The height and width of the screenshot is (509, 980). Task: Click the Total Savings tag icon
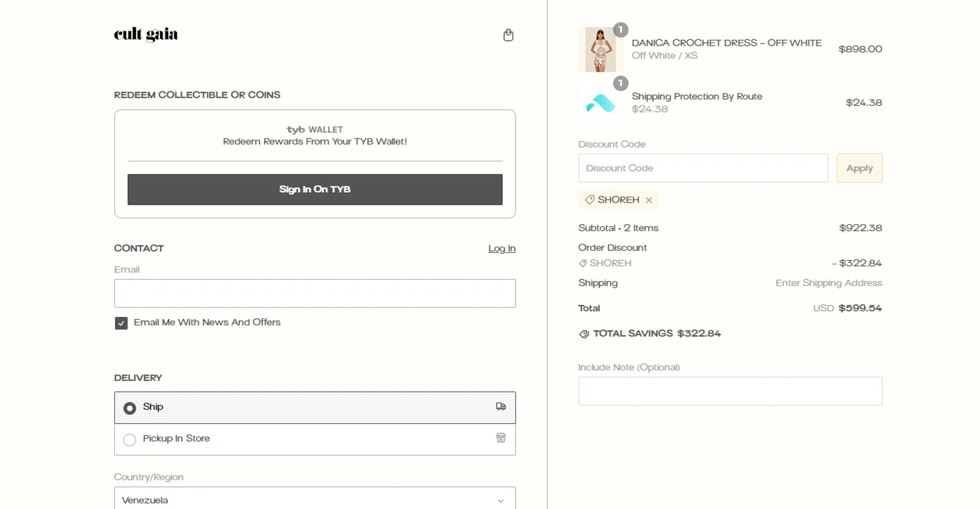click(x=584, y=334)
